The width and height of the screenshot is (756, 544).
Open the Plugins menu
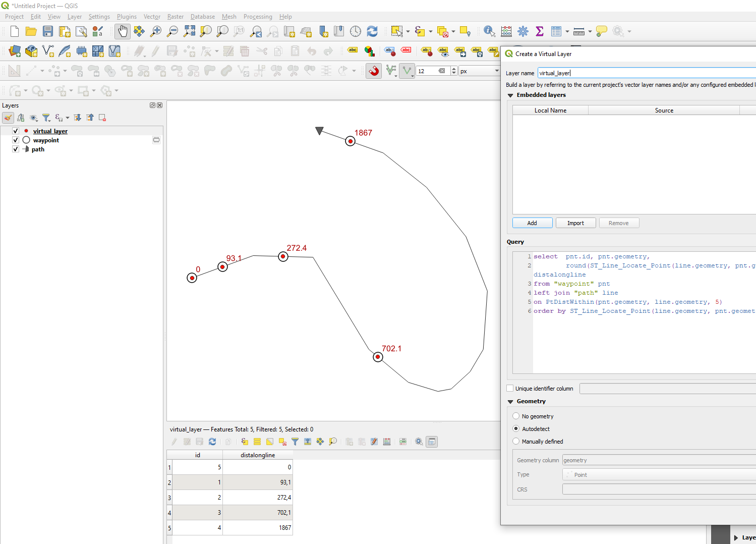pyautogui.click(x=127, y=17)
